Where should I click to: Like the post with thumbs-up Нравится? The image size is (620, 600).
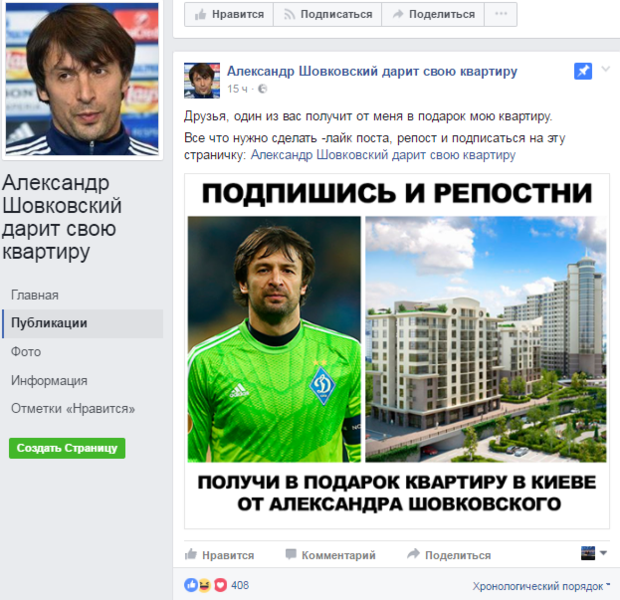(219, 555)
